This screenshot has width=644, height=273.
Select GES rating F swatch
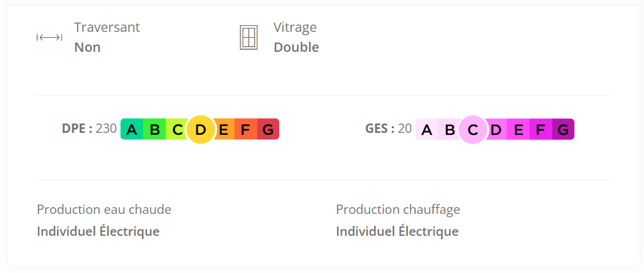[540, 130]
